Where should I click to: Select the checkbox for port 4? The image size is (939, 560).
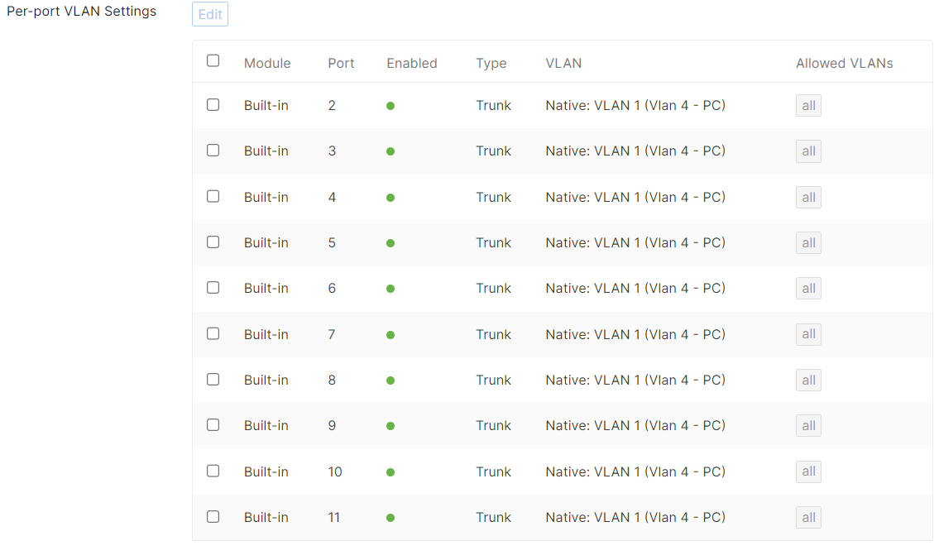point(213,196)
